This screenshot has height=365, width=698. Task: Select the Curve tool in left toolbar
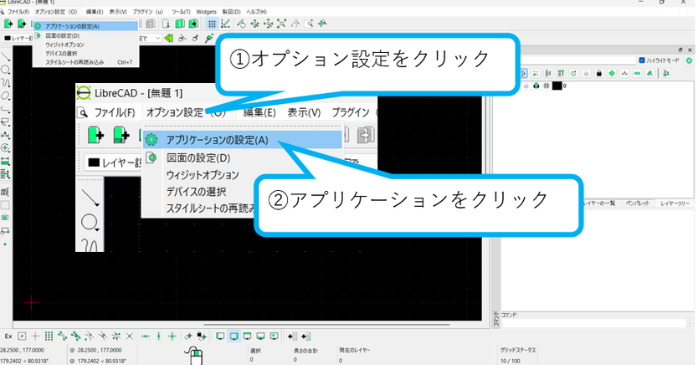[x=5, y=83]
